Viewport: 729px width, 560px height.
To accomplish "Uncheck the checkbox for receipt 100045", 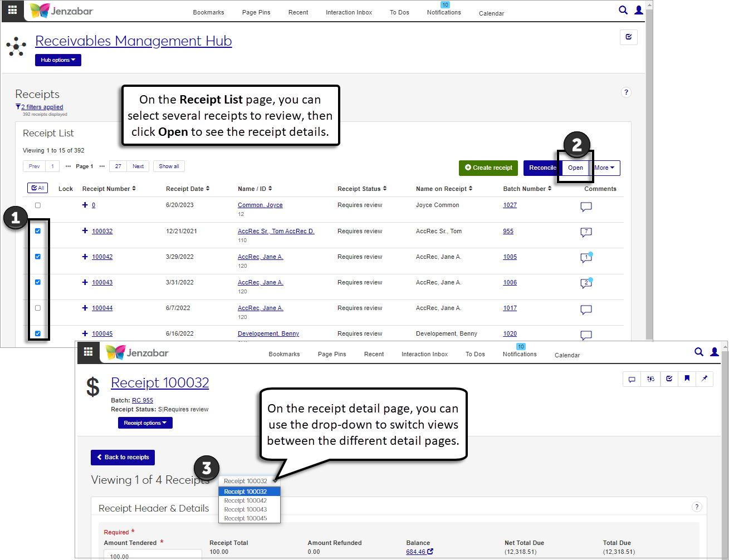I will pyautogui.click(x=38, y=333).
